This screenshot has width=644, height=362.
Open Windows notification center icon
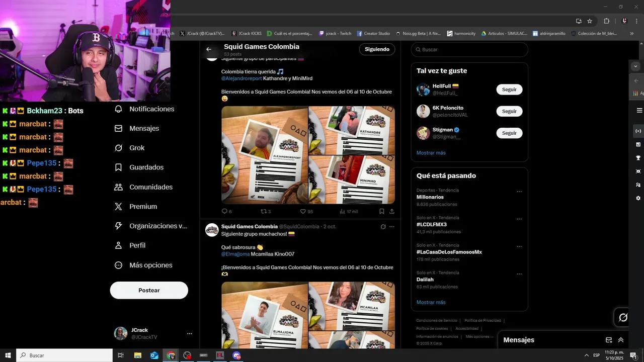click(633, 355)
